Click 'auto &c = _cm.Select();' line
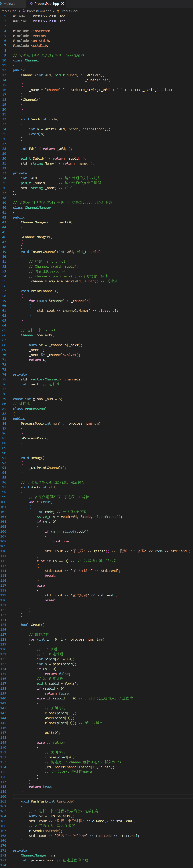The height and width of the screenshot is (868, 193). (52, 816)
